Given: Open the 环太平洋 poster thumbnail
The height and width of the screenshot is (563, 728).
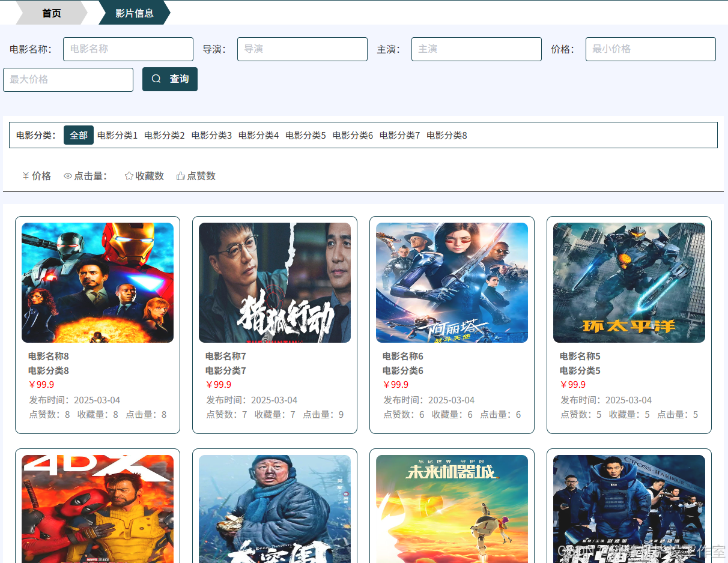Looking at the screenshot, I should [x=629, y=283].
